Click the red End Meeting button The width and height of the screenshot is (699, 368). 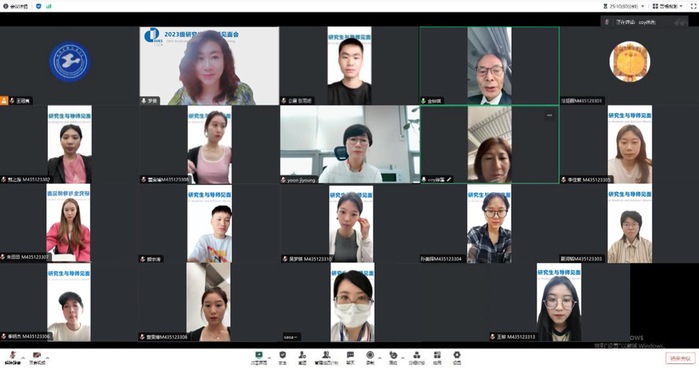click(680, 358)
